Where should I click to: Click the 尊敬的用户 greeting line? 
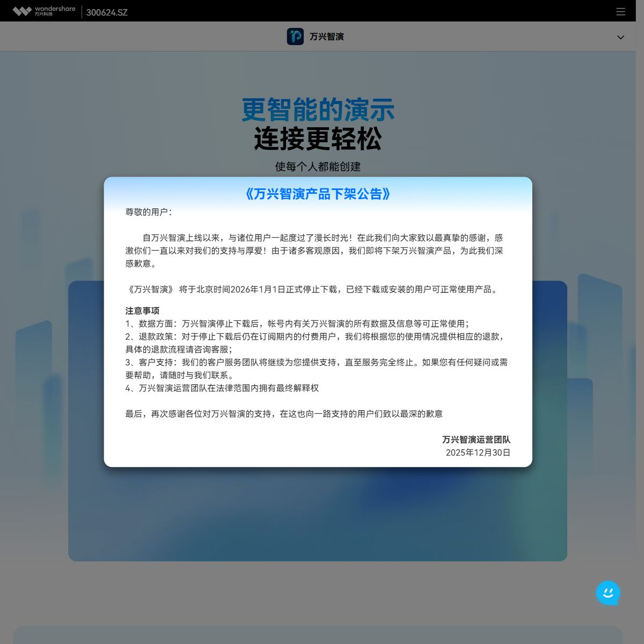[149, 212]
